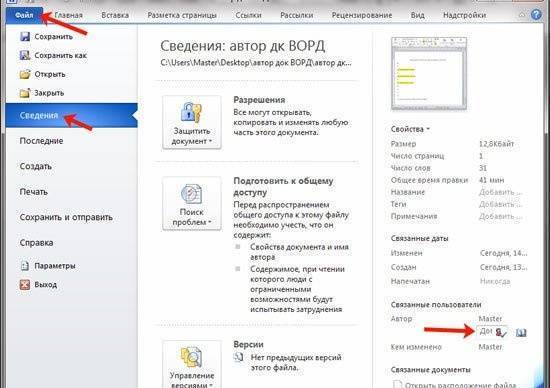This screenshot has width=550, height=388.
Task: Click the Save disk icon
Action: pyautogui.click(x=25, y=36)
